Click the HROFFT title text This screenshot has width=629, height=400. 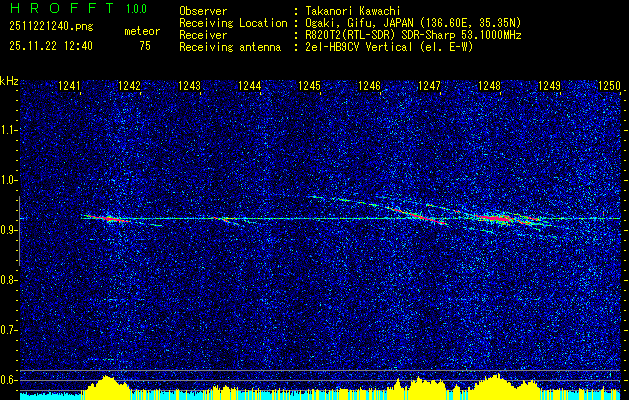(61, 8)
